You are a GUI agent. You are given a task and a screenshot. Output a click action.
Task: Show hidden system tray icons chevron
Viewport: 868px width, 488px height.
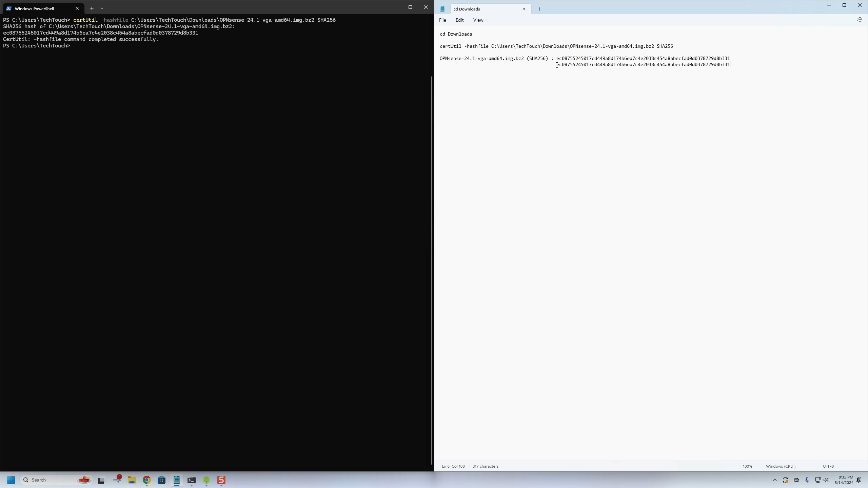point(774,480)
